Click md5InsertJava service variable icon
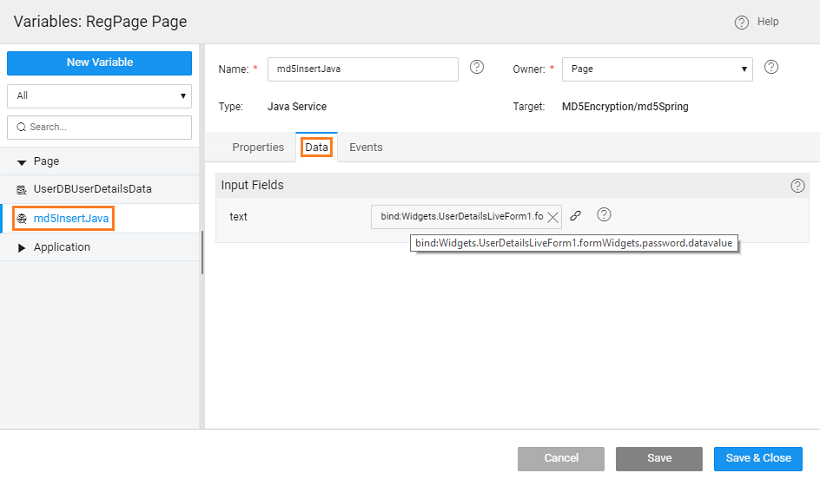Screen dimensions: 820x486 (22, 218)
